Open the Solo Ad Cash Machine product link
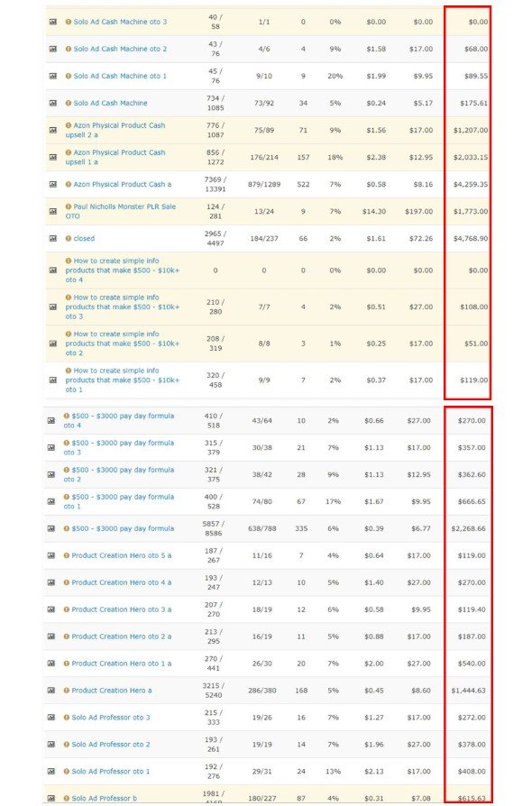The width and height of the screenshot is (532, 806). 111,103
